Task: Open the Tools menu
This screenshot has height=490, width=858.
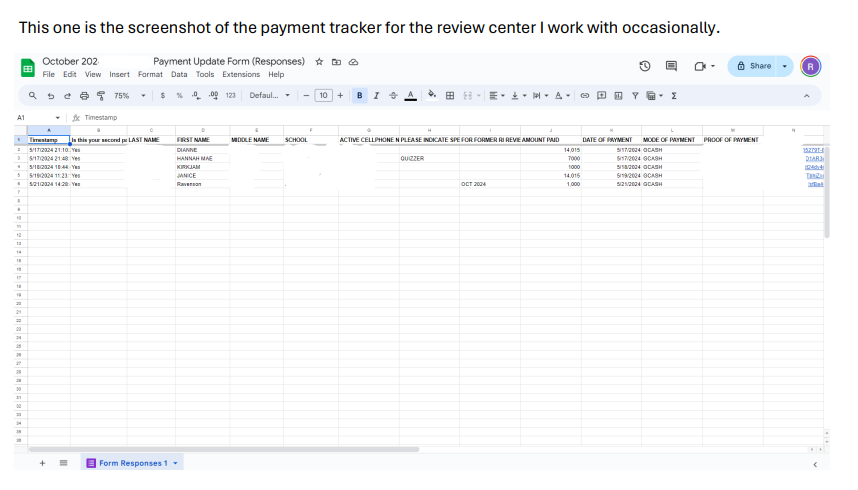Action: tap(205, 74)
